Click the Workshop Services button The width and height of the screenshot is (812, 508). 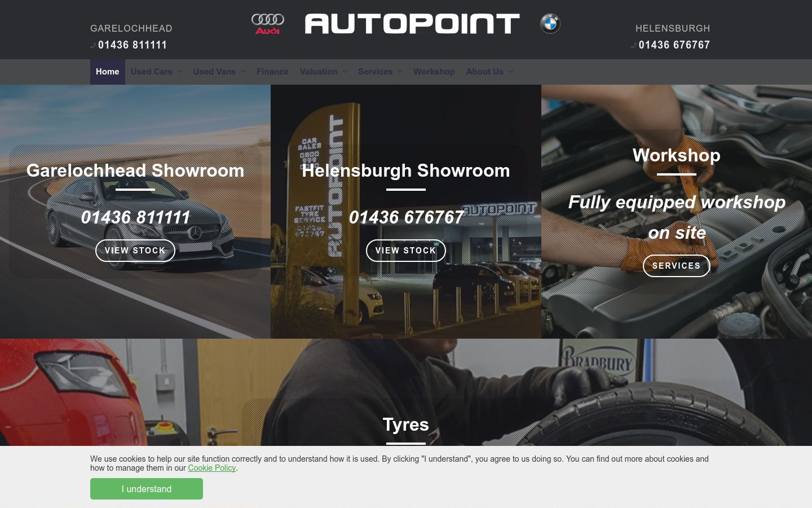(x=677, y=266)
